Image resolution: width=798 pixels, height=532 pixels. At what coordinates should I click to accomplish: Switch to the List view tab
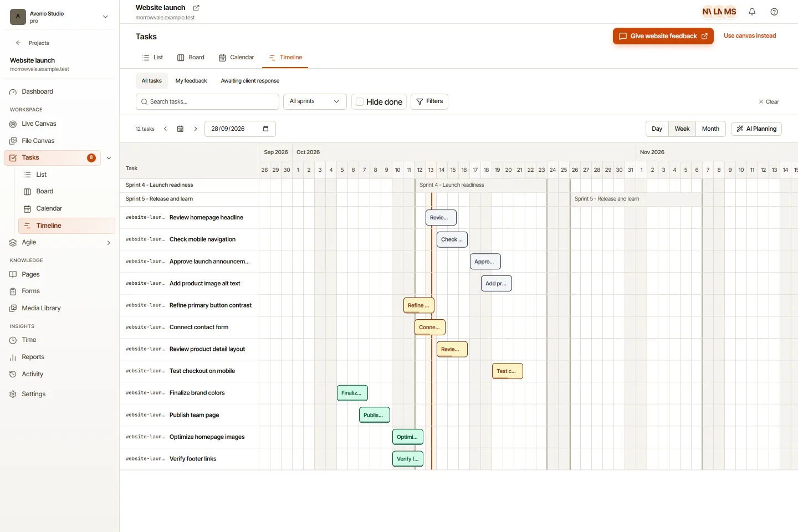[x=152, y=58]
